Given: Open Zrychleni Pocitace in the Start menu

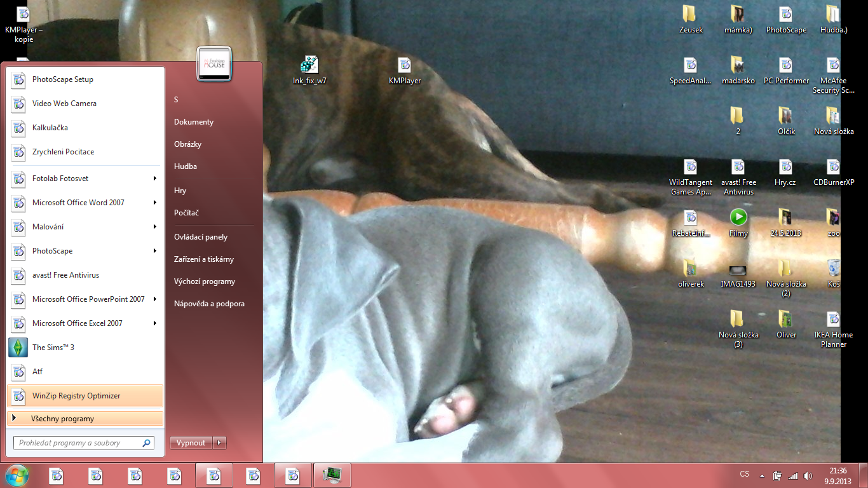Looking at the screenshot, I should coord(85,152).
